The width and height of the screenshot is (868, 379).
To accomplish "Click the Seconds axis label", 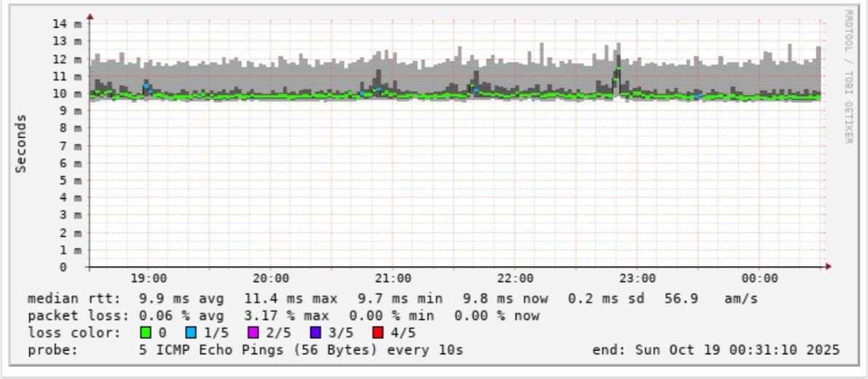I will pos(20,144).
